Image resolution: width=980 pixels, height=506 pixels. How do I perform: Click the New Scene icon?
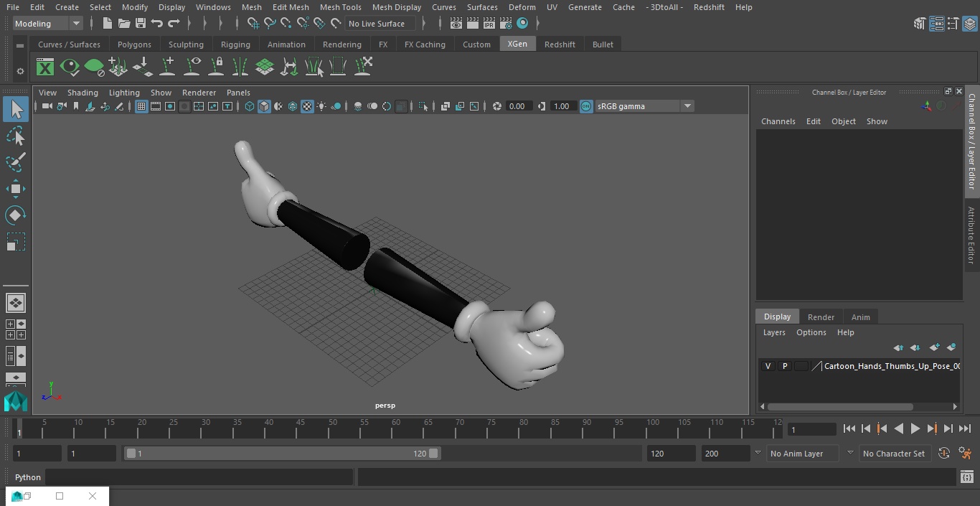[107, 24]
